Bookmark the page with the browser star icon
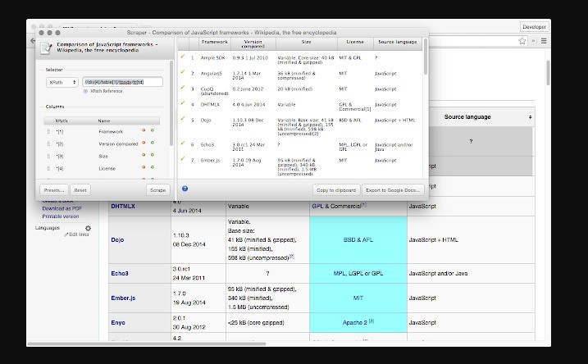This screenshot has width=588, height=364. (522, 41)
